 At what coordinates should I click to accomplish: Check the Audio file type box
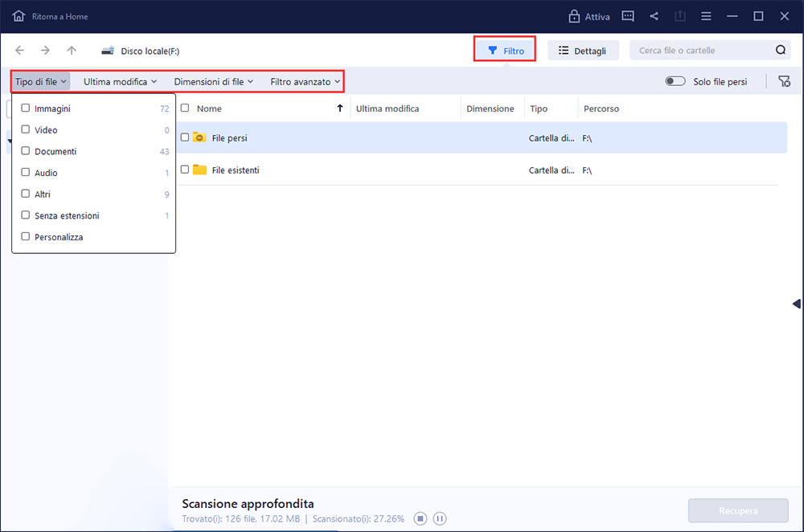pyautogui.click(x=25, y=172)
